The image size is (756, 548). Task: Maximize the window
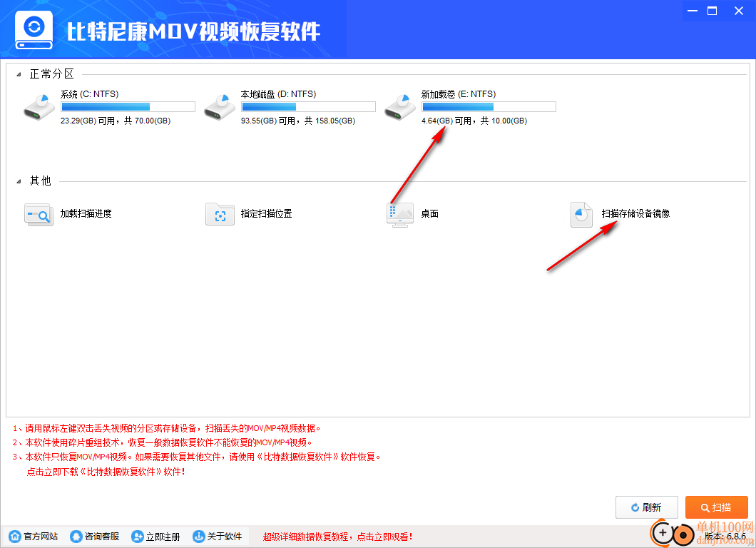click(x=712, y=11)
